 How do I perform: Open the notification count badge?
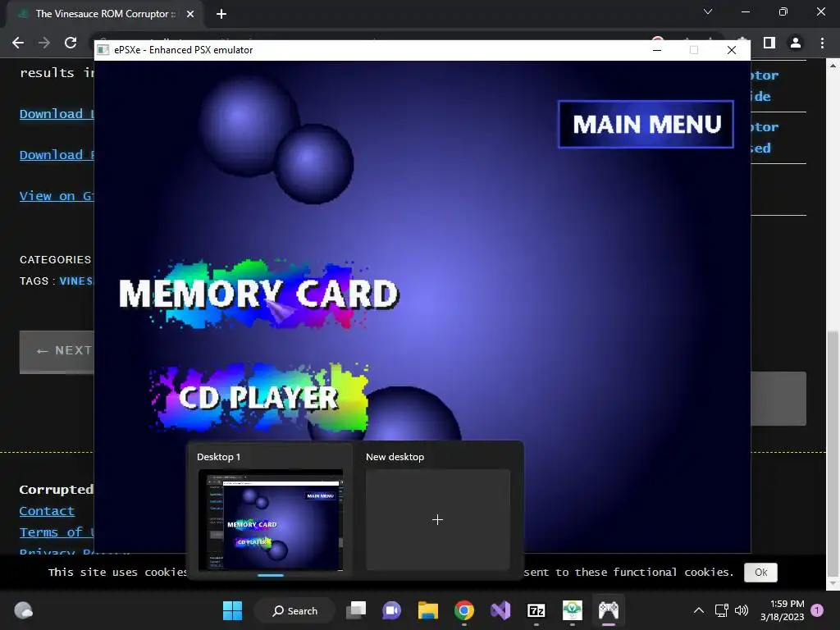(817, 610)
